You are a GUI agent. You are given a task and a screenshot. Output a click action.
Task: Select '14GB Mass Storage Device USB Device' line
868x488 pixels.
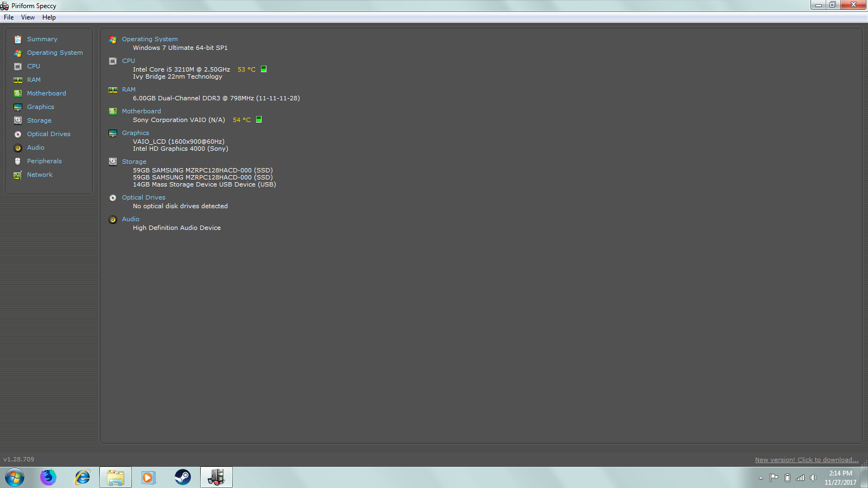point(205,184)
